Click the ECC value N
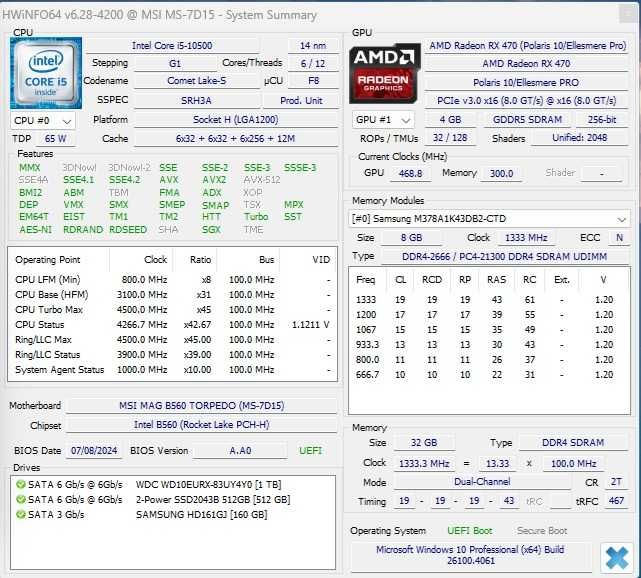Image resolution: width=641 pixels, height=578 pixels. point(619,238)
